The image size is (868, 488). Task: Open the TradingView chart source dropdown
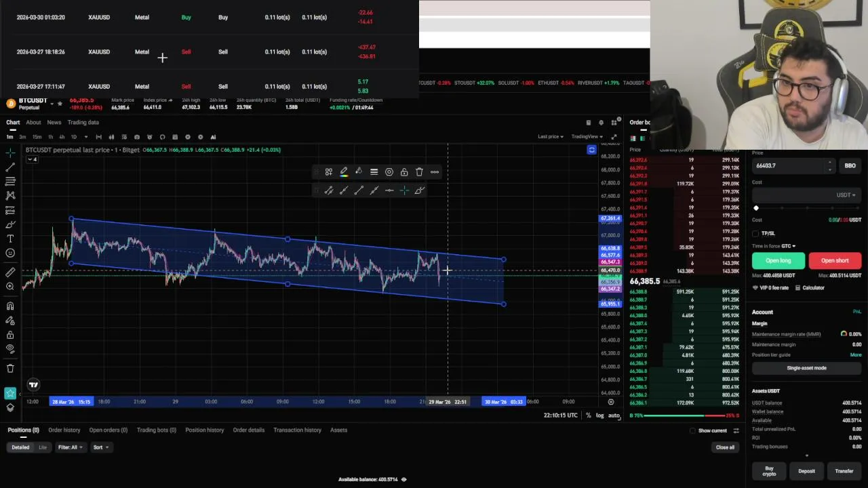click(587, 137)
